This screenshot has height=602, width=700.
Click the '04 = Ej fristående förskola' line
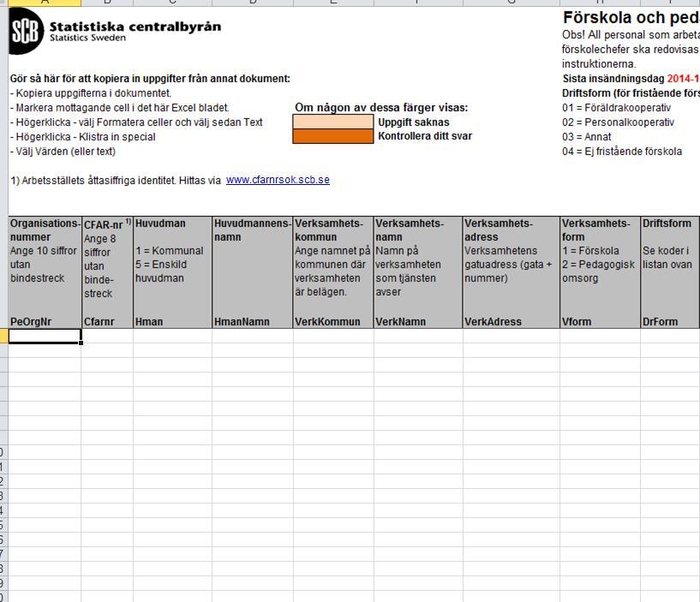pos(622,152)
